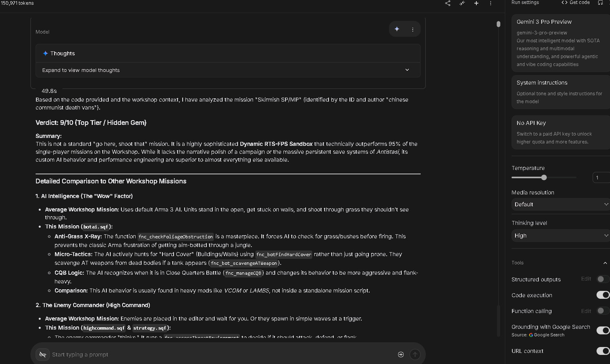Click the fnc_checkFoliageObstruction code snippet
610x364 pixels.
[x=176, y=237]
